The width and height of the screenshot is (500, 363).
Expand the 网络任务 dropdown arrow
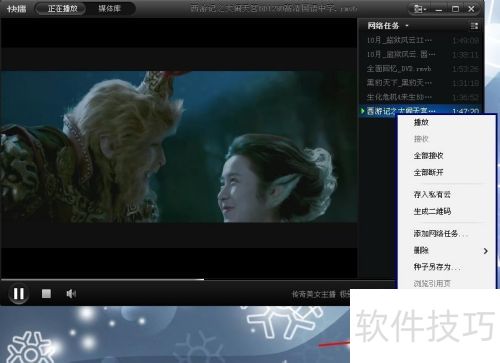click(x=407, y=26)
